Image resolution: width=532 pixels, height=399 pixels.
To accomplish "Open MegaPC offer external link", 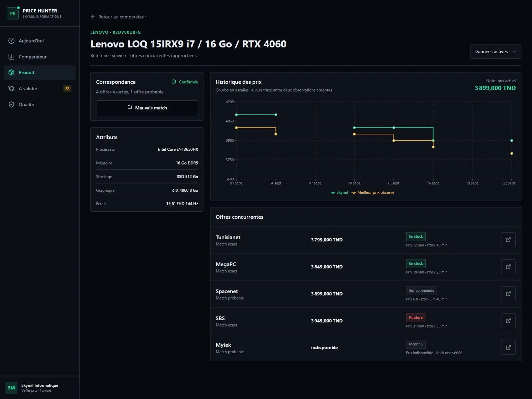I will (x=508, y=267).
